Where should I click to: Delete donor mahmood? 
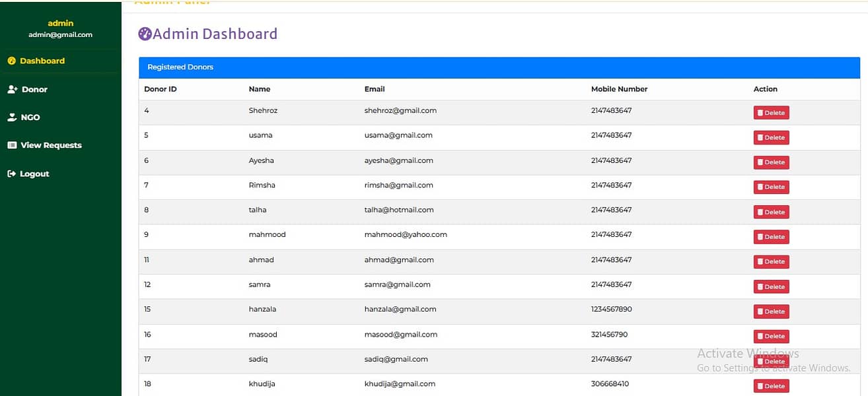(x=771, y=237)
